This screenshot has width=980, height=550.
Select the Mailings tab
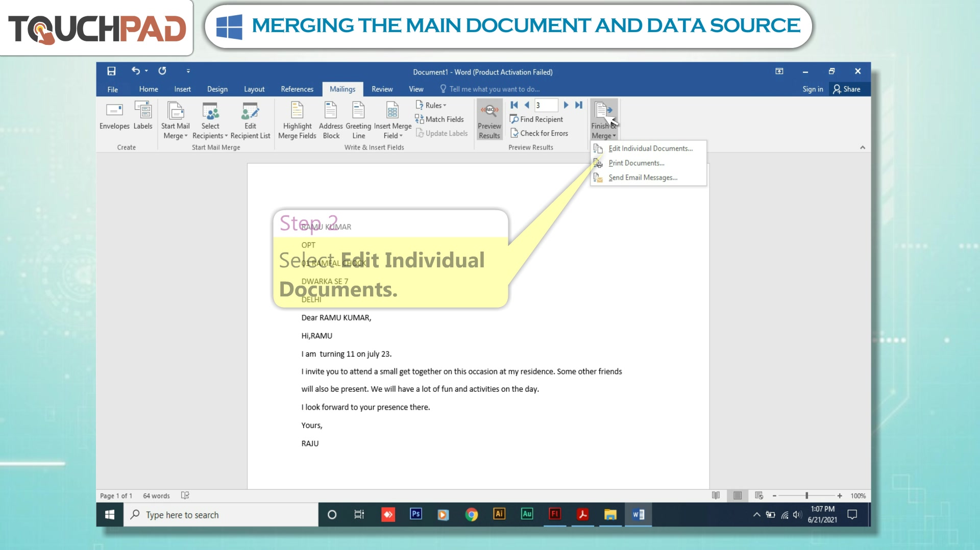(x=342, y=89)
